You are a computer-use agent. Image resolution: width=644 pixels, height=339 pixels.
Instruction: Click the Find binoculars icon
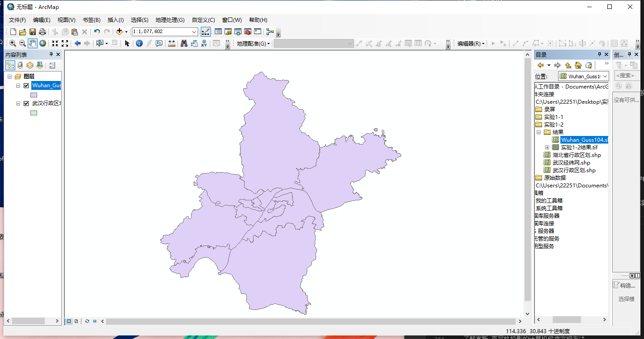coord(184,43)
